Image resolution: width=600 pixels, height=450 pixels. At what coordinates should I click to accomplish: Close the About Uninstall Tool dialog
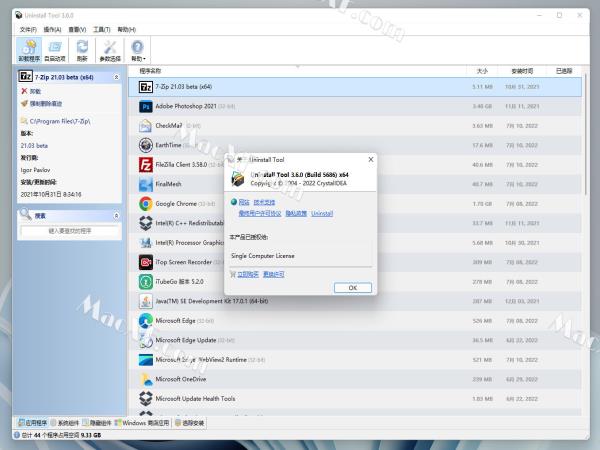pyautogui.click(x=370, y=160)
